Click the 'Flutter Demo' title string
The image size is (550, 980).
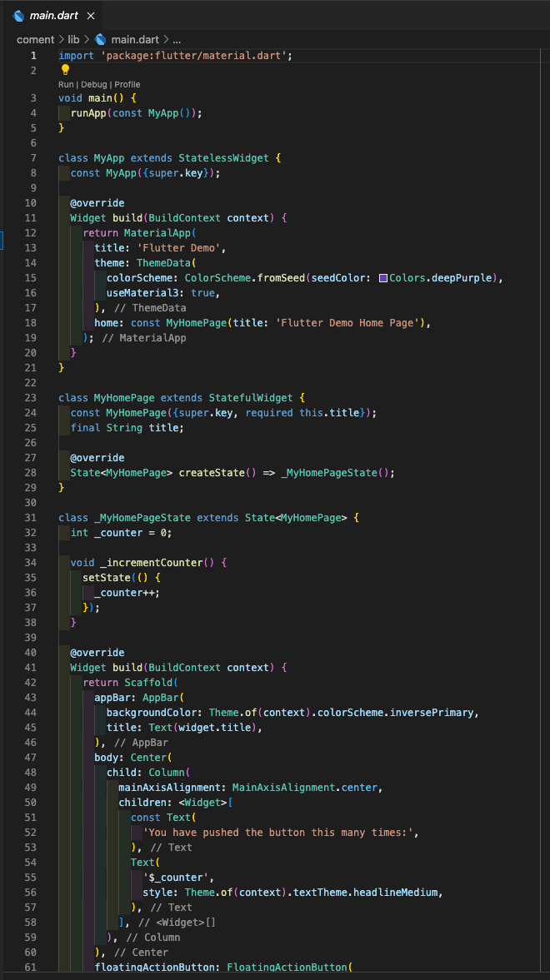(x=178, y=248)
